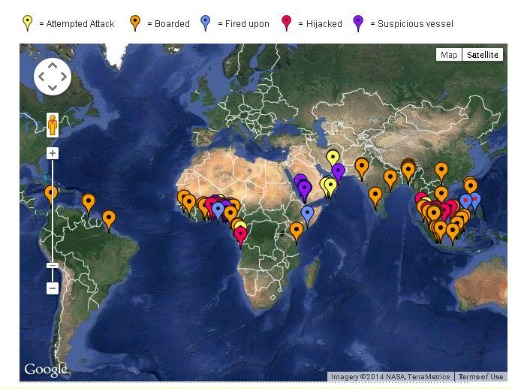Click the pan up arrow on map control
Screen dimensions: 515x389
[52, 66]
